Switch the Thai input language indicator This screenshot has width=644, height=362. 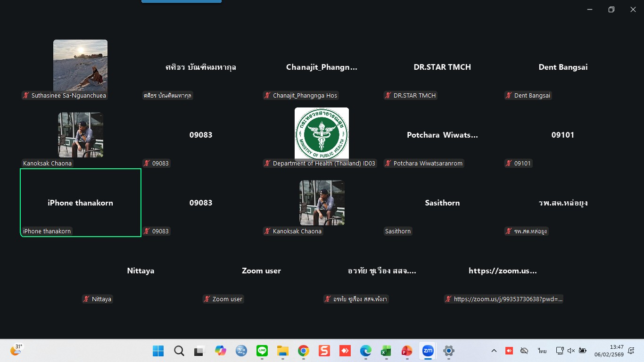(542, 351)
